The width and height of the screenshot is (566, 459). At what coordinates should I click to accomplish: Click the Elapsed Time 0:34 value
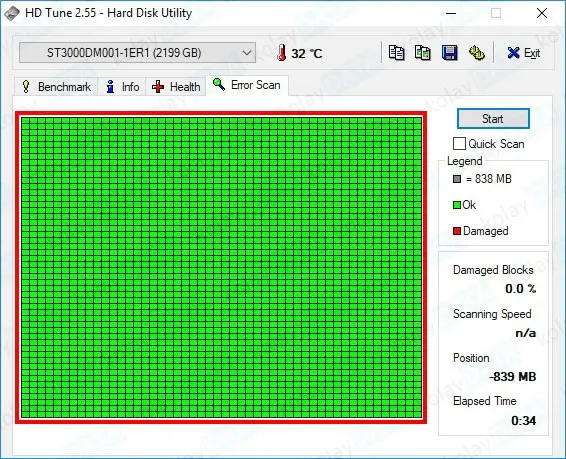pos(523,421)
